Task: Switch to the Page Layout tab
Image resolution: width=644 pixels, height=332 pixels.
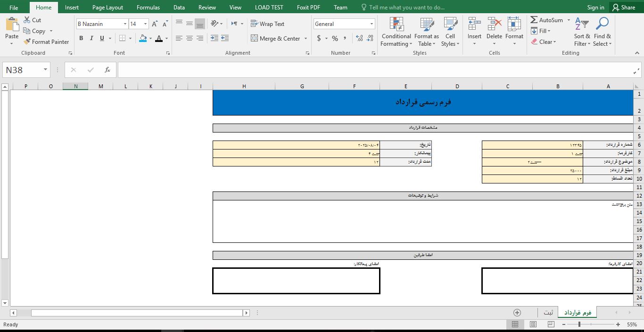Action: click(107, 8)
